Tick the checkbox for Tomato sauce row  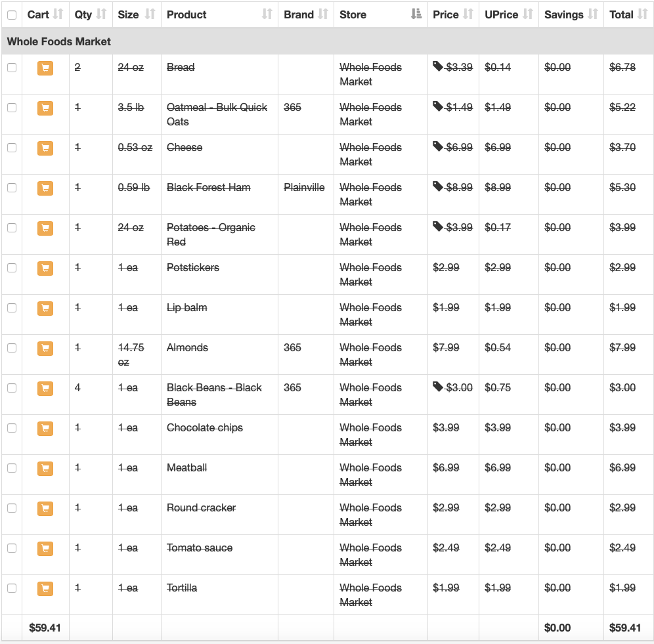click(x=12, y=548)
